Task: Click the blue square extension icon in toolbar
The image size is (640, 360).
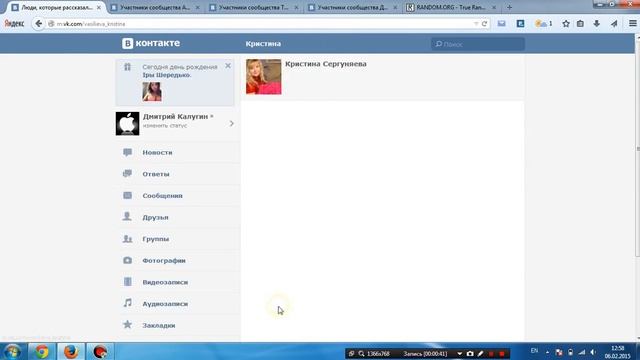Action: point(520,24)
